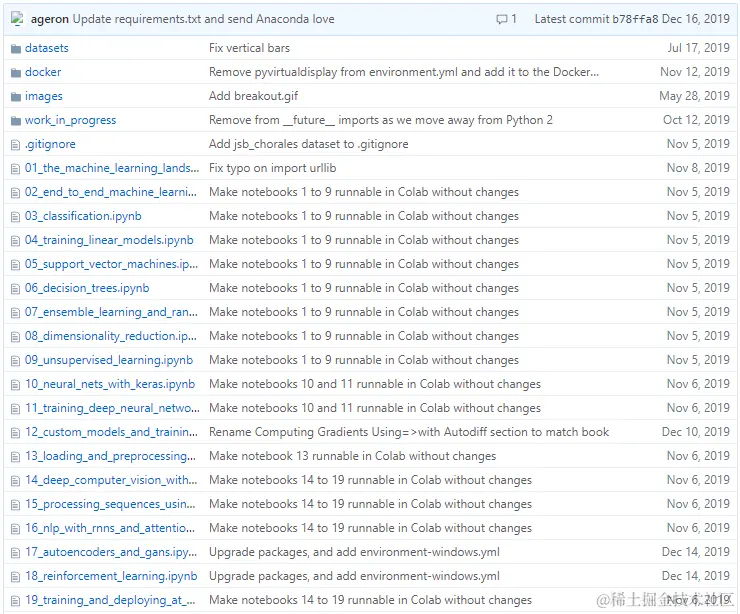Image resolution: width=740 pixels, height=614 pixels.
Task: Open 18_reinforcement_learning.ipynb
Action: (x=111, y=576)
